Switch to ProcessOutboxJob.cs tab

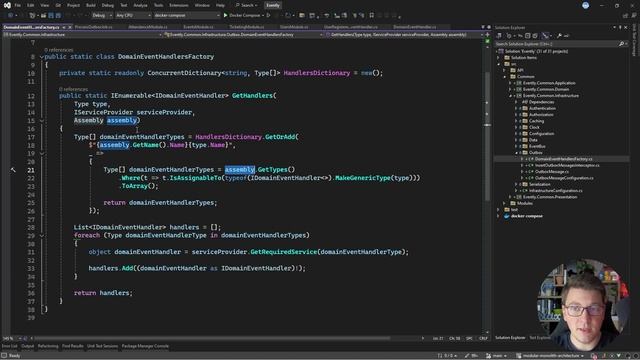pyautogui.click(x=93, y=27)
